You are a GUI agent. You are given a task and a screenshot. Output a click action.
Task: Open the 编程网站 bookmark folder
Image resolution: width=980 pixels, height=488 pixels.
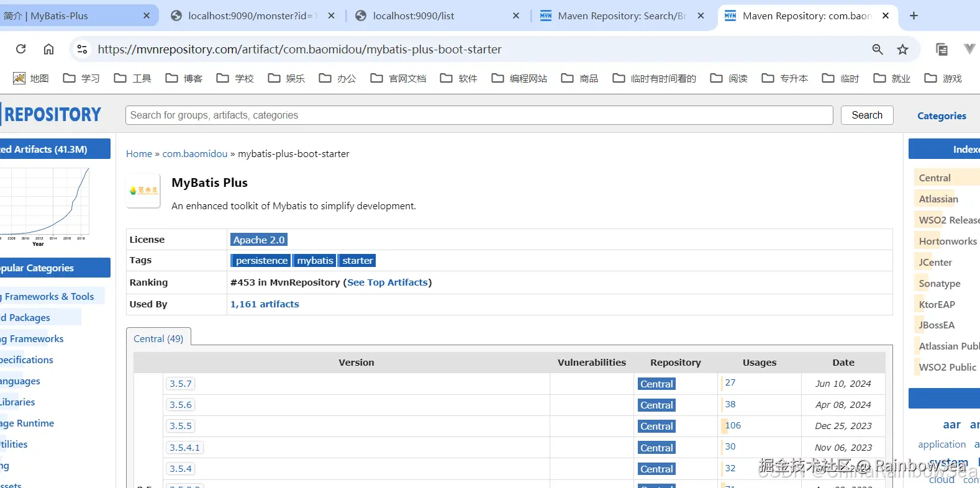[x=519, y=78]
